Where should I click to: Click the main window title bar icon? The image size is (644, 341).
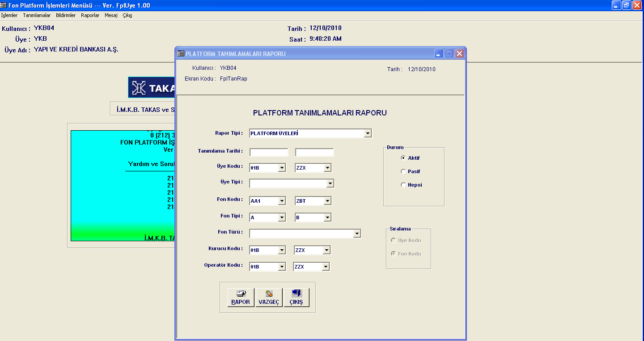[4, 5]
